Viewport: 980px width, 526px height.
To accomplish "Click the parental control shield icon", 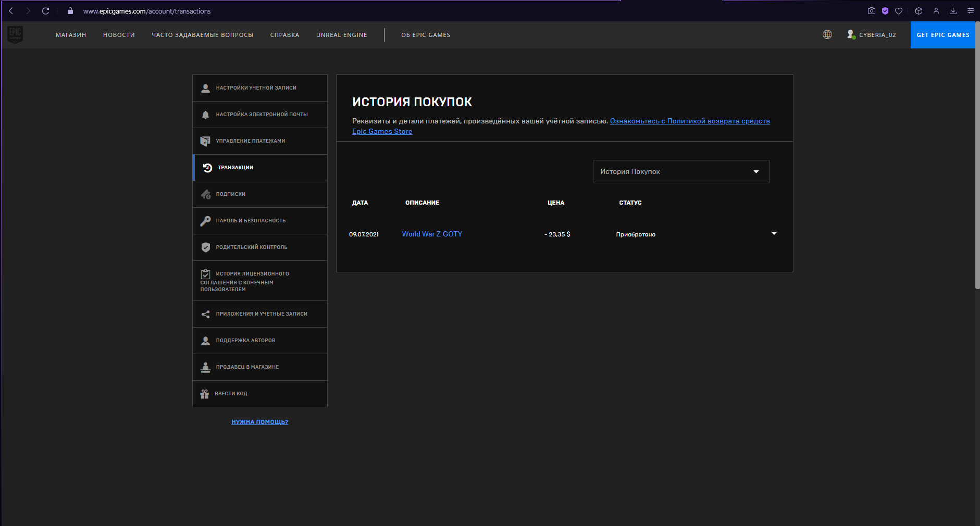I will (x=206, y=247).
